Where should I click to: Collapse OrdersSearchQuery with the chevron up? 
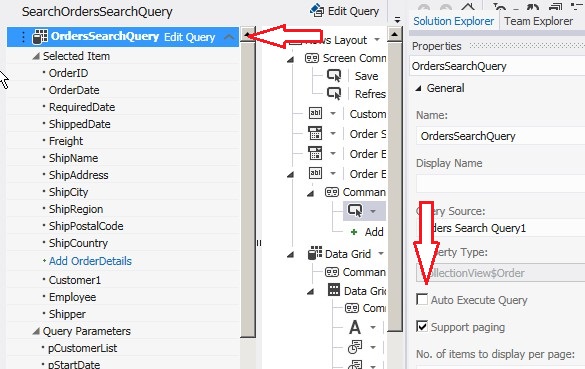pos(229,37)
